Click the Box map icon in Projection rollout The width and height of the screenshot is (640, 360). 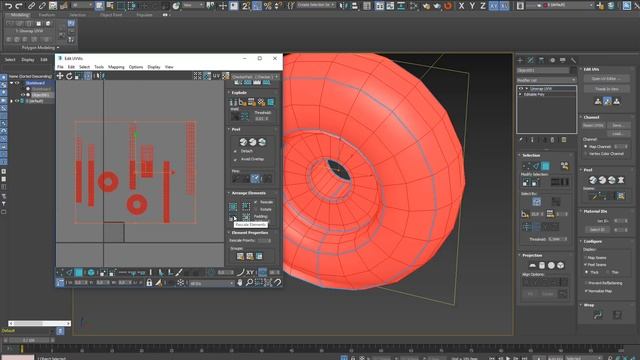pos(560,265)
